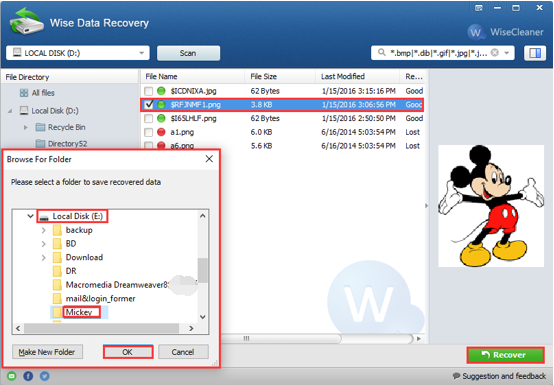Screen dimensions: 554x385
Task: Clear the file type search filter
Action: (x=495, y=53)
